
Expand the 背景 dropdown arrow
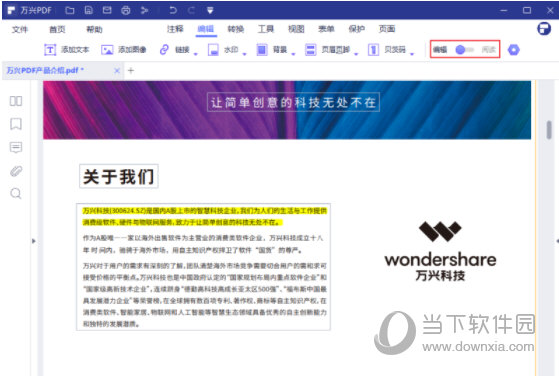[x=293, y=54]
